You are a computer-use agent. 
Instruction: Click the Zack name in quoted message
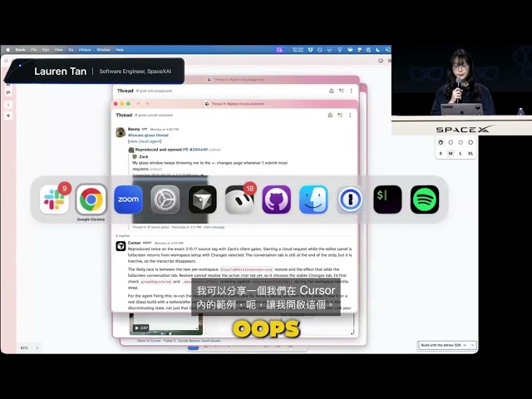tap(144, 157)
